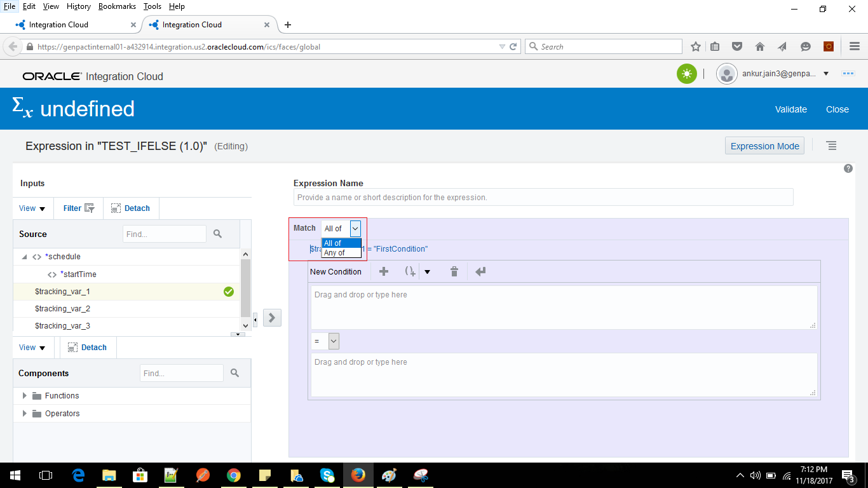Open the lines menu icon beside Expression Mode
The height and width of the screenshot is (488, 868).
831,146
